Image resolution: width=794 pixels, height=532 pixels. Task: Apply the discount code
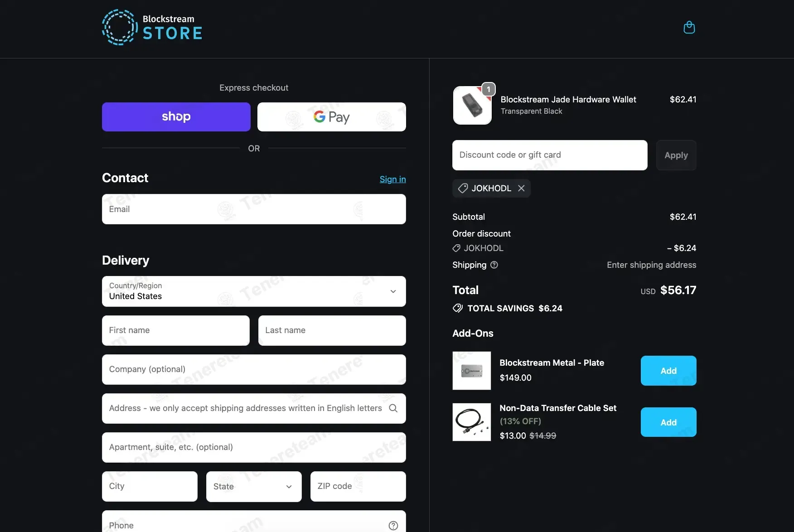(x=676, y=155)
